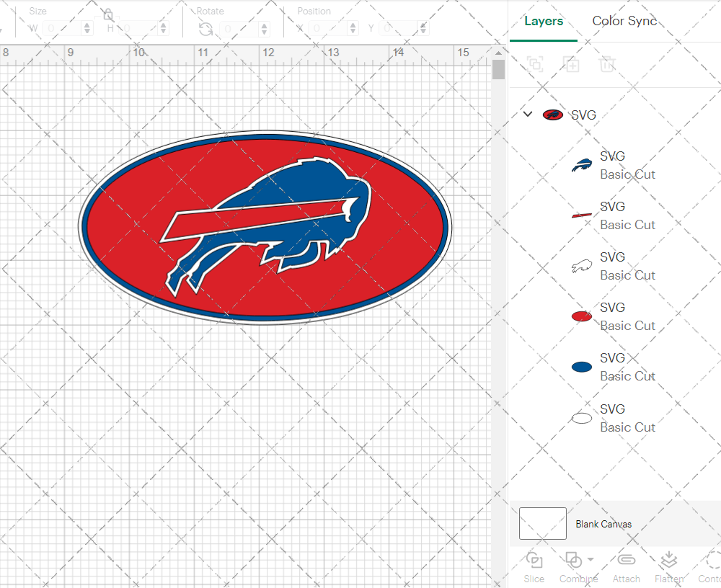Click the Duplicate layer icon
721x588 pixels.
pyautogui.click(x=571, y=64)
